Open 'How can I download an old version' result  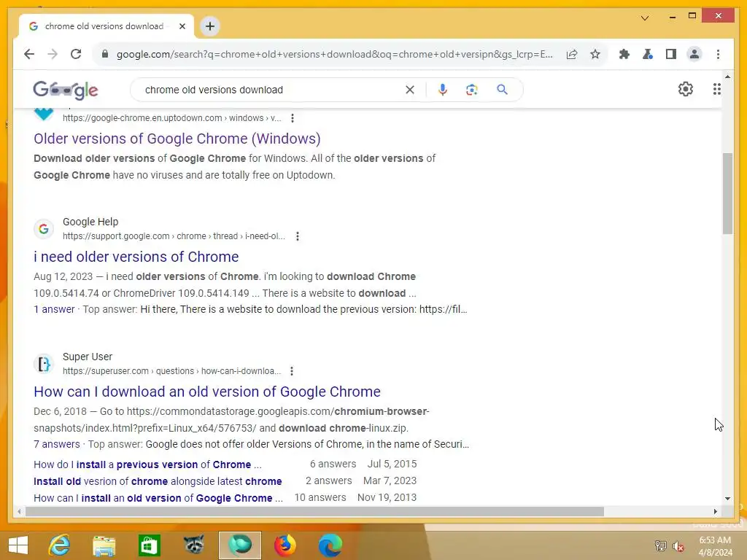[206, 392]
